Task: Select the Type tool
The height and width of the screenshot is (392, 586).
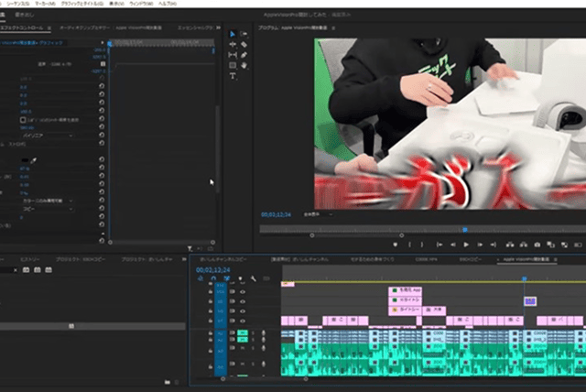Action: [233, 75]
